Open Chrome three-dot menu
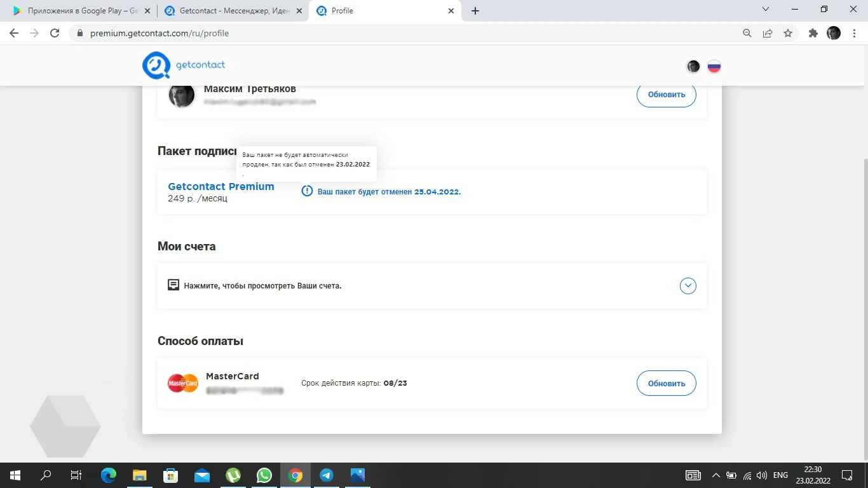The image size is (868, 488). 854,33
